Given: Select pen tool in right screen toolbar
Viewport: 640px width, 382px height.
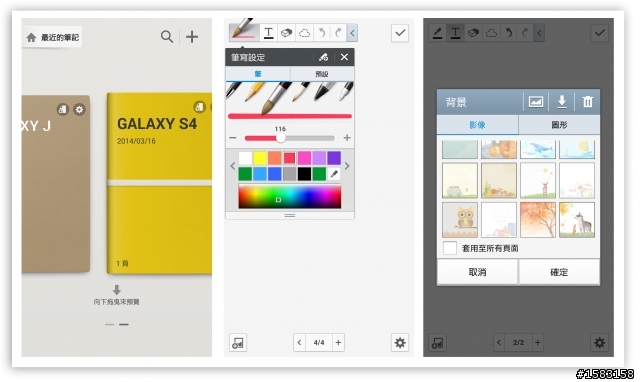Looking at the screenshot, I should pyautogui.click(x=438, y=33).
